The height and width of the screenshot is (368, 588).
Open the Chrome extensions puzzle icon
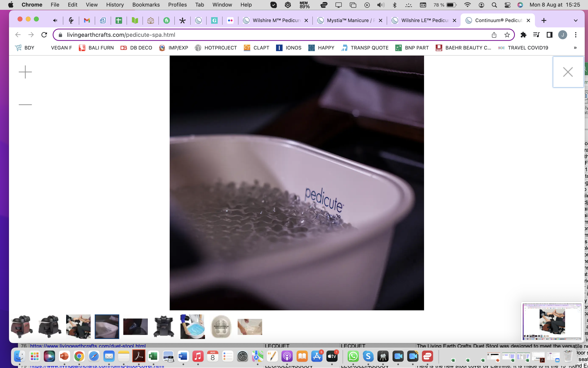(523, 35)
